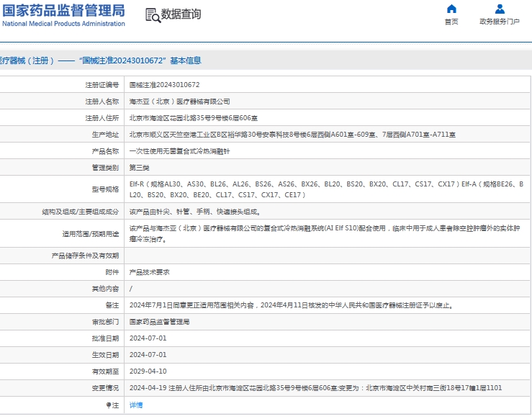Click the 产品技术要求 attachment value
This screenshot has width=532, height=419.
click(149, 272)
